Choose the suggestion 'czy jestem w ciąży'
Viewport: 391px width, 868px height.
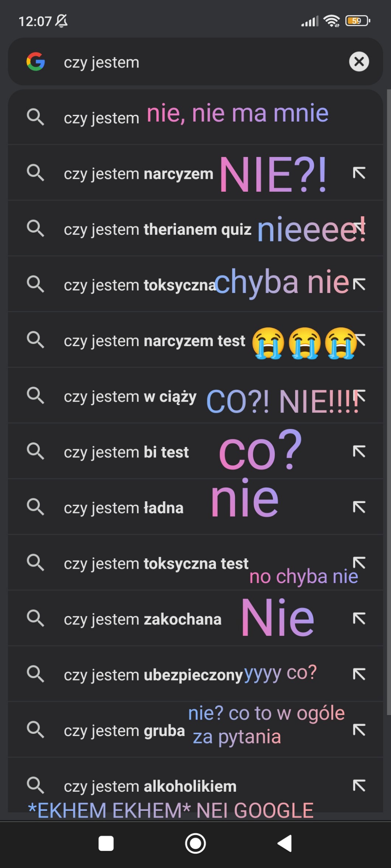pos(195,396)
